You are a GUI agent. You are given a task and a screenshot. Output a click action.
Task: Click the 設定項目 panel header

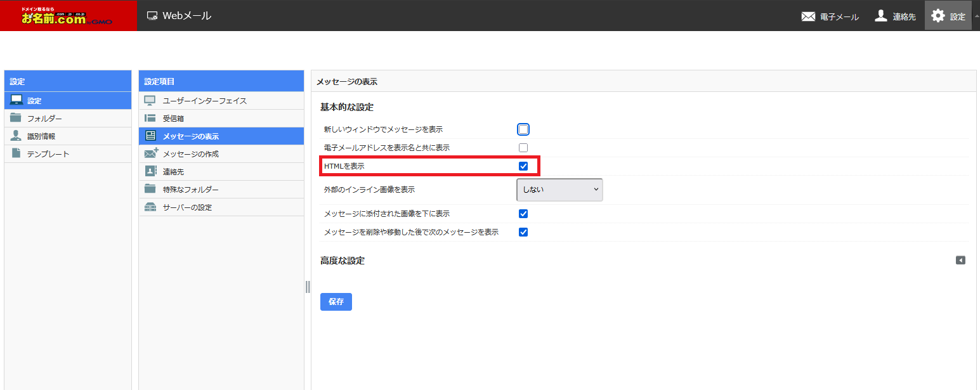click(x=221, y=81)
